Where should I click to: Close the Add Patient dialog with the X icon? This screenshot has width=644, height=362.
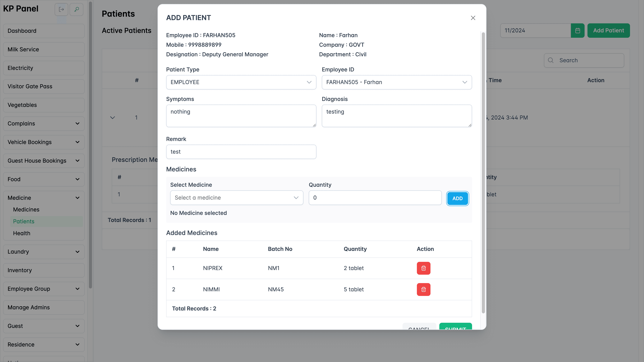click(x=473, y=18)
